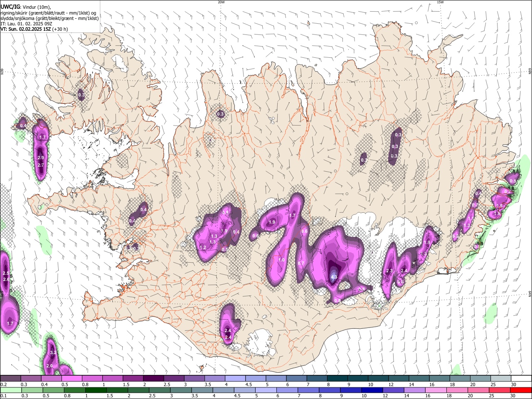
Task: Click the dark green lower swatch between 1 and 1.5
Action: pyautogui.click(x=96, y=390)
